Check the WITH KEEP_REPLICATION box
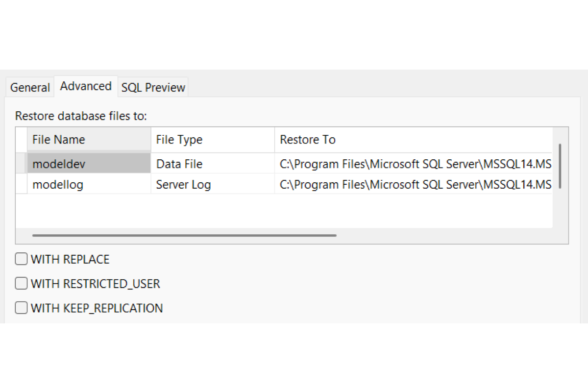 click(21, 308)
